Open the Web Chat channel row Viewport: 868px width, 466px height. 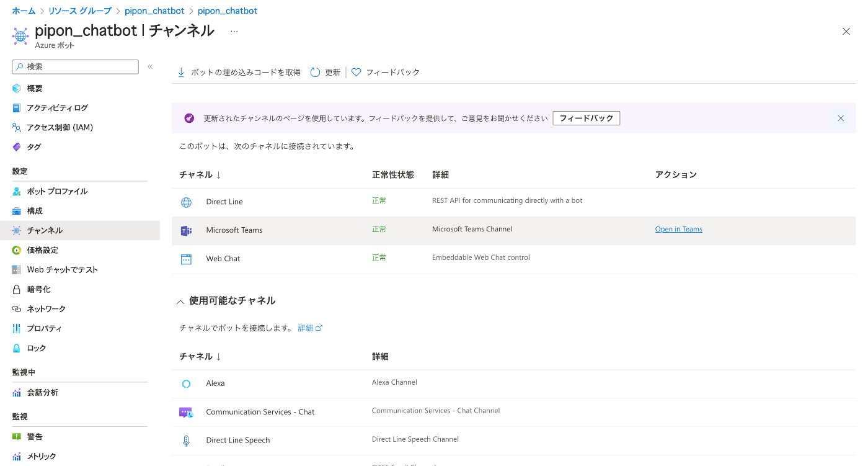514,259
